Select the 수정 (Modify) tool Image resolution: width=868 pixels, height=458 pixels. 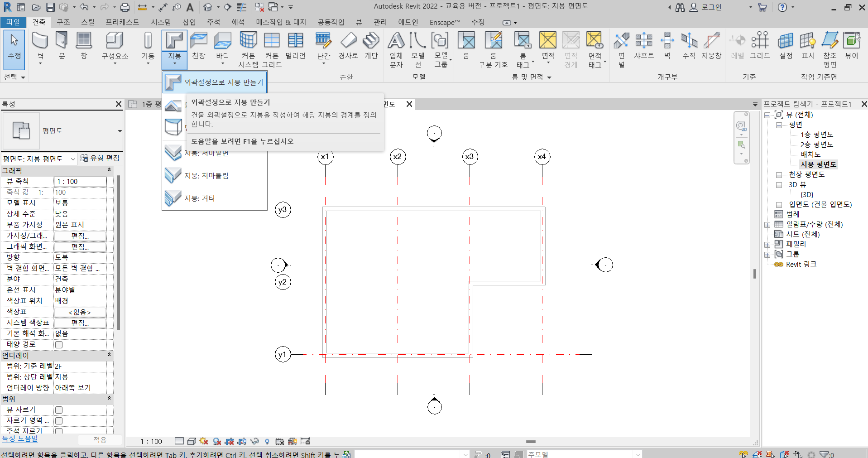pos(14,49)
